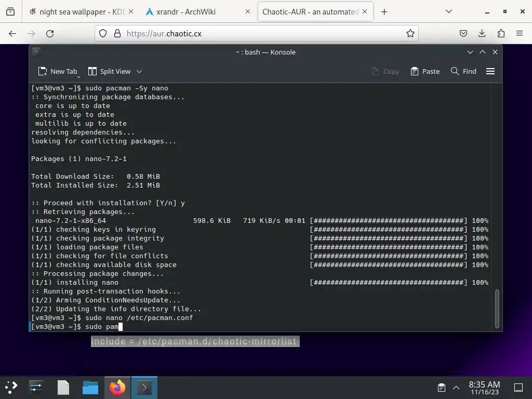
Task: Switch to night sea wallpaper tab
Action: [81, 12]
